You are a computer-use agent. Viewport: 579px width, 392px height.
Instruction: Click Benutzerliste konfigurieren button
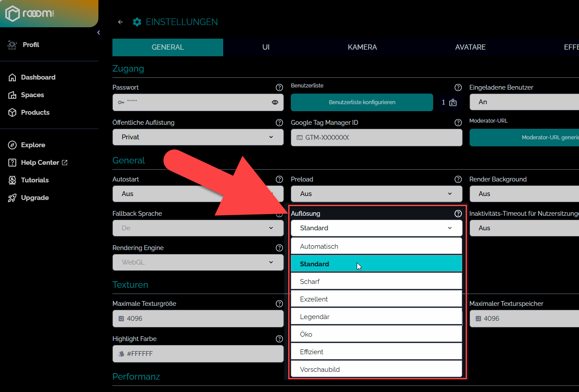362,102
